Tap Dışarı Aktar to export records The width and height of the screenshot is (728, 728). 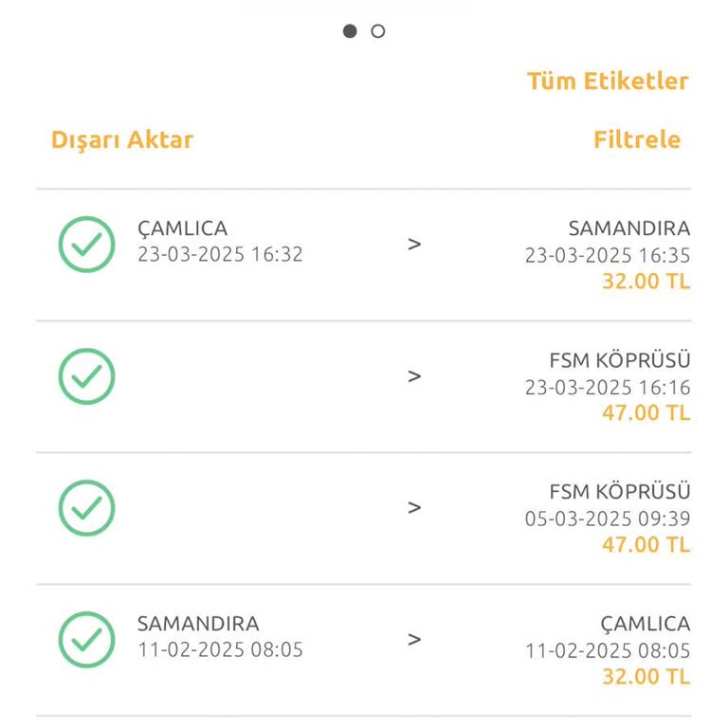tap(122, 140)
